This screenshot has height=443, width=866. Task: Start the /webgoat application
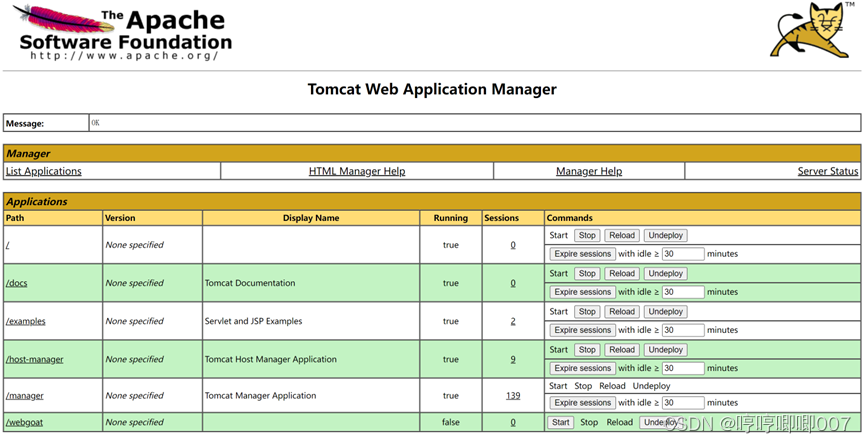coord(561,423)
